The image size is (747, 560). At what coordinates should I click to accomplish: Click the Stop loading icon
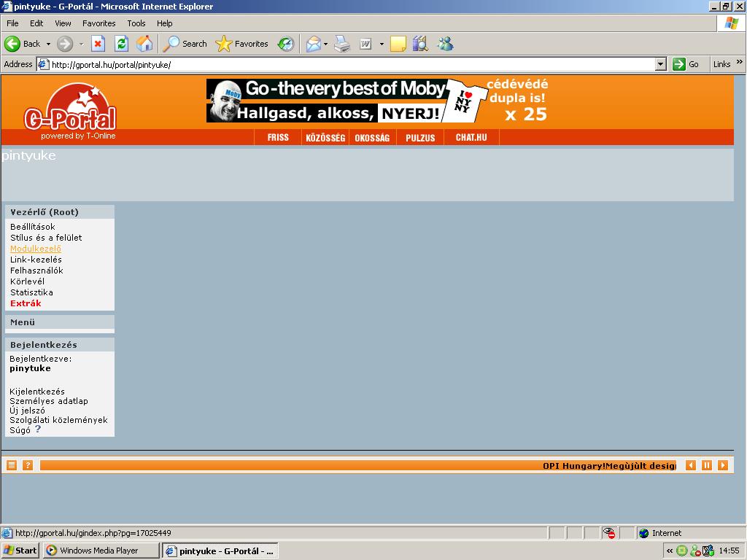click(x=98, y=44)
